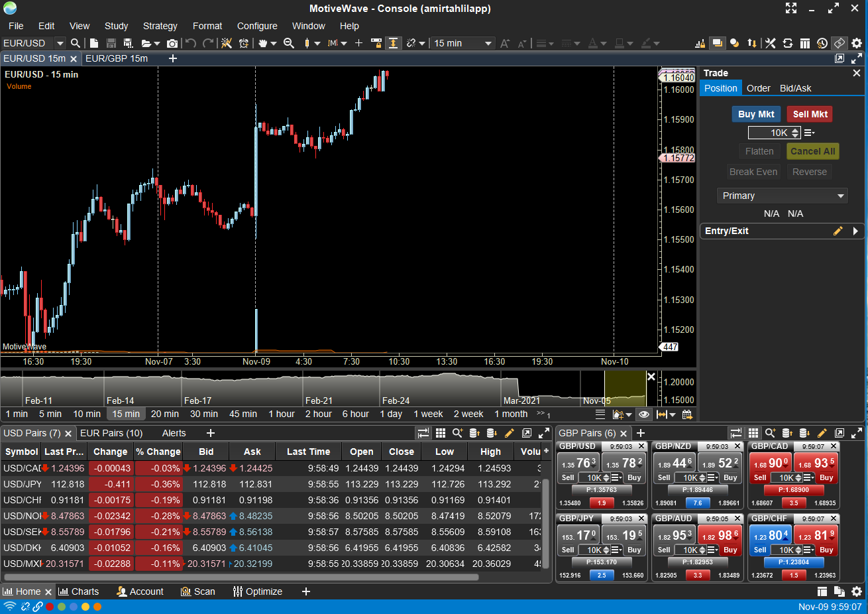This screenshot has height=614, width=868.
Task: Click the 10K quantity field in Trade panel
Action: (x=774, y=133)
